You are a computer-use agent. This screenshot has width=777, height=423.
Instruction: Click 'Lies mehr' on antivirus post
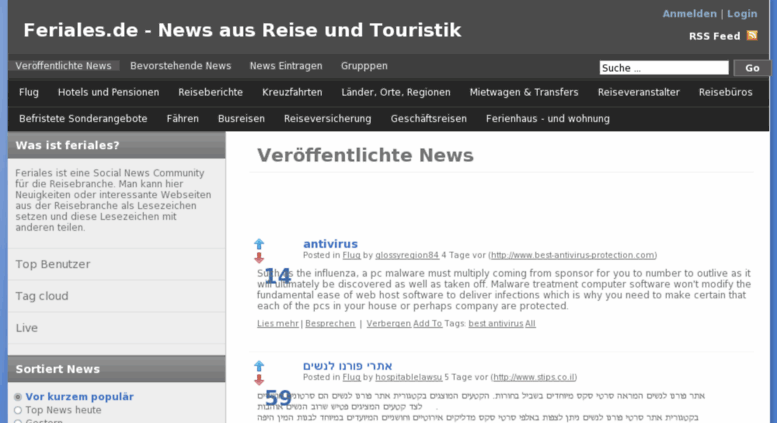click(278, 323)
